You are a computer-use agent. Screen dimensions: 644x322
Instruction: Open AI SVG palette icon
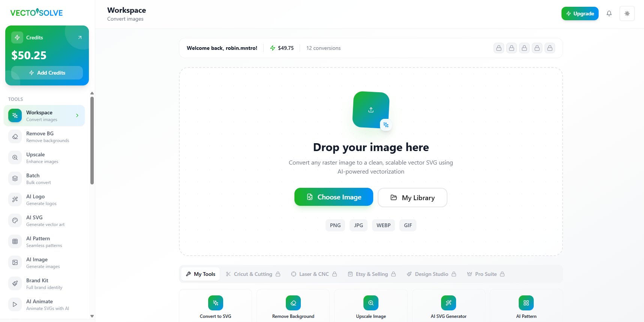click(15, 220)
